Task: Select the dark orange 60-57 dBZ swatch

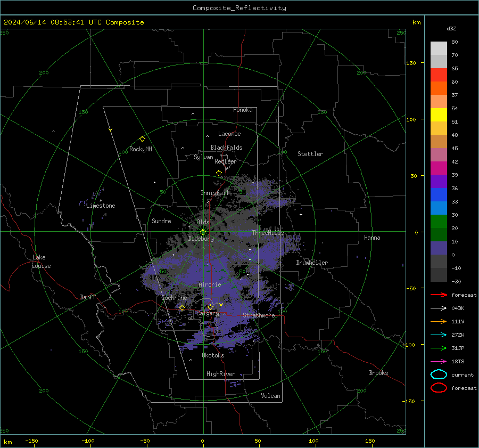Action: [x=439, y=88]
